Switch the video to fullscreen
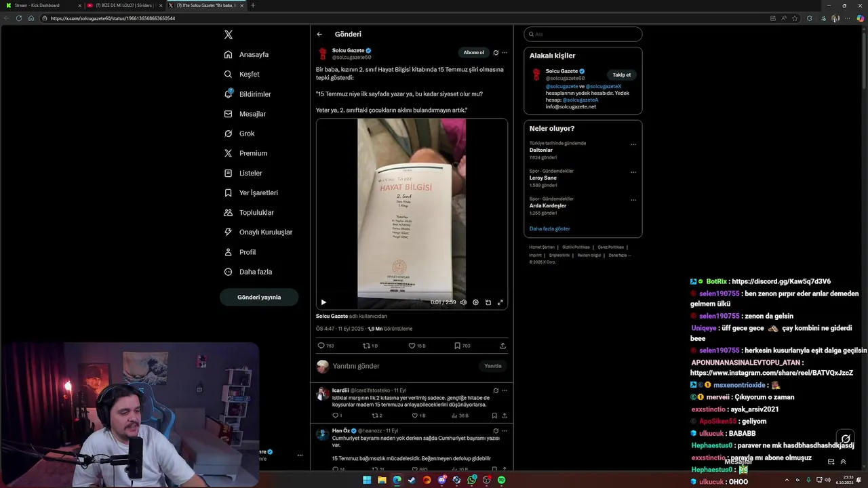Image resolution: width=868 pixels, height=488 pixels. click(x=500, y=302)
